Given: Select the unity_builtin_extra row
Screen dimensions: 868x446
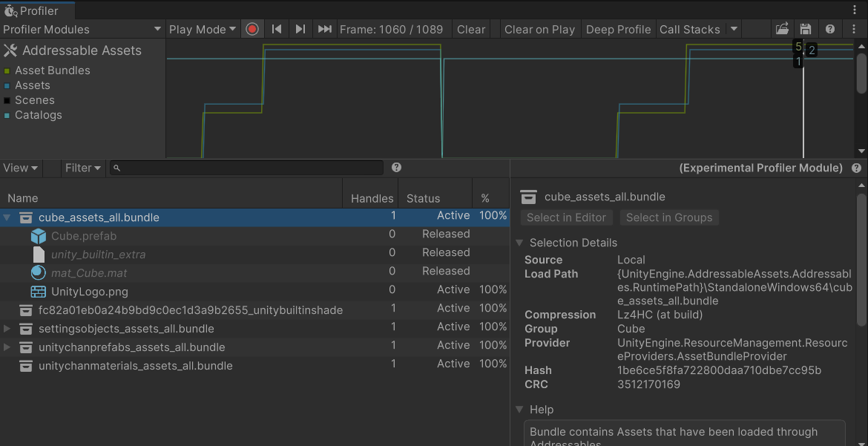Looking at the screenshot, I should click(254, 255).
